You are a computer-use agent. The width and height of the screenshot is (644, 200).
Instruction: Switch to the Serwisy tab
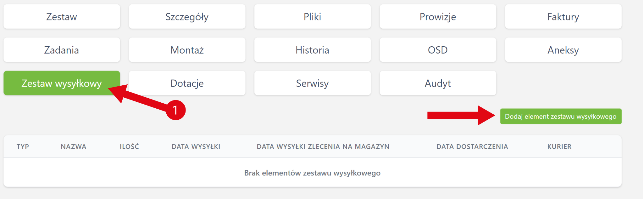(312, 83)
